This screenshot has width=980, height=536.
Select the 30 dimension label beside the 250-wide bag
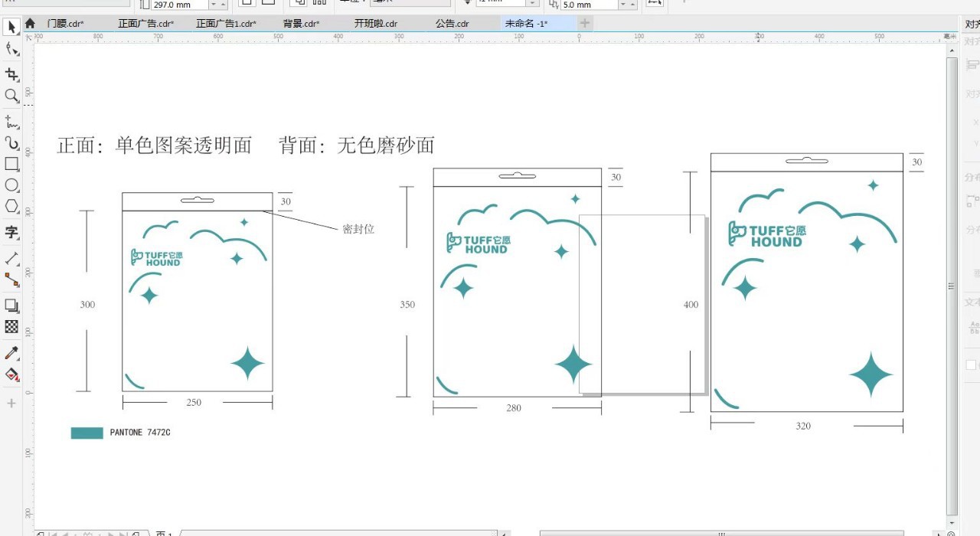286,202
